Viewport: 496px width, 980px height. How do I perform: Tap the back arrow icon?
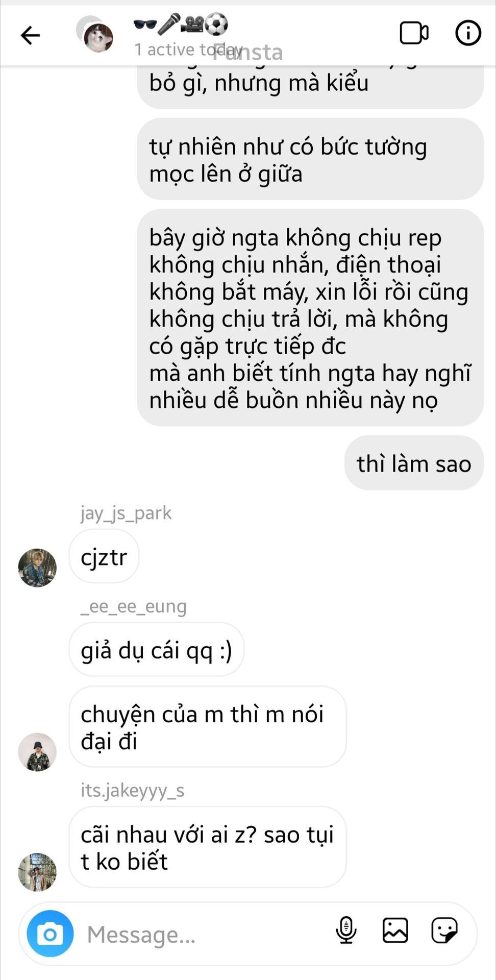[x=30, y=35]
